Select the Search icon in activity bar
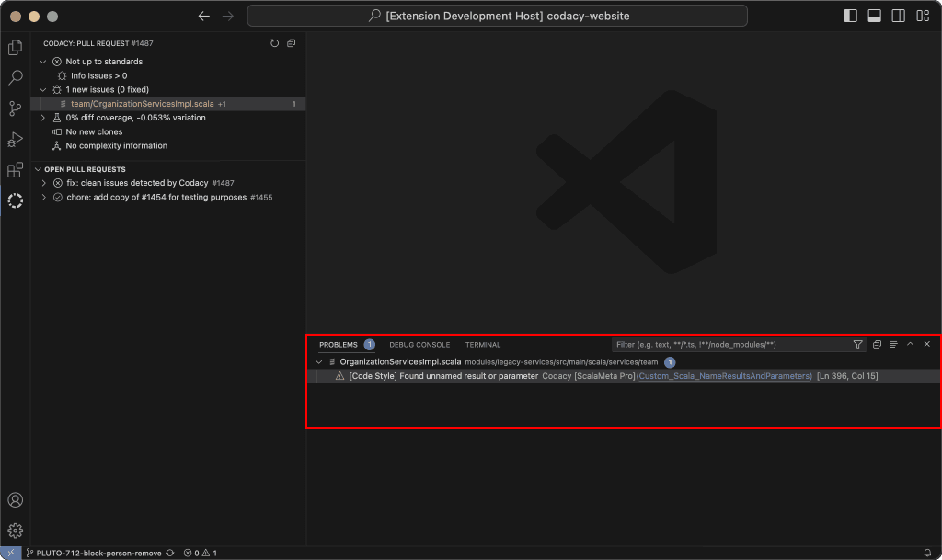942x560 pixels. pos(15,77)
